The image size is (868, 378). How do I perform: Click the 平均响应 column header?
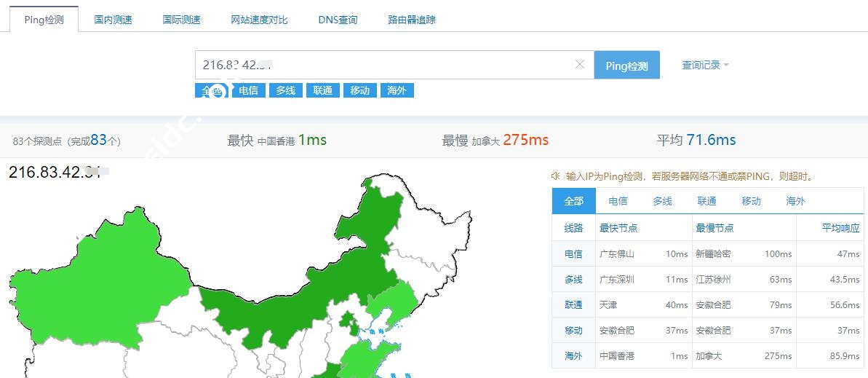[x=840, y=228]
